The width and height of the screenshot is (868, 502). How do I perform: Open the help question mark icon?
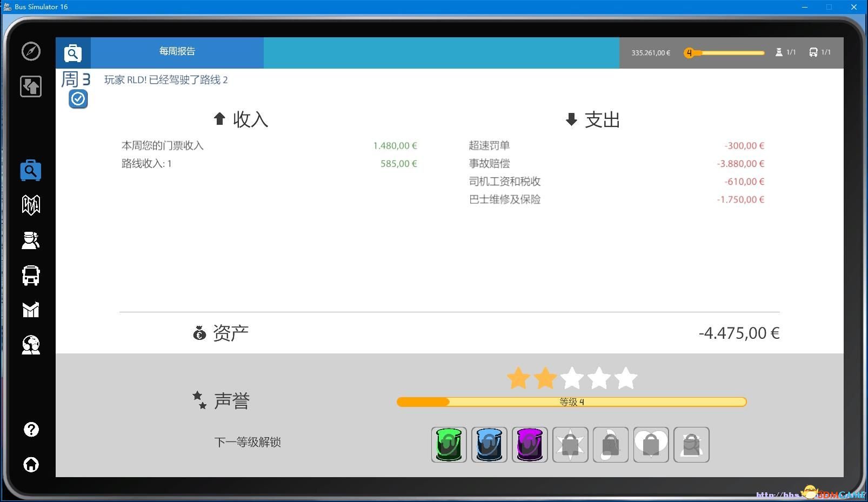click(31, 430)
